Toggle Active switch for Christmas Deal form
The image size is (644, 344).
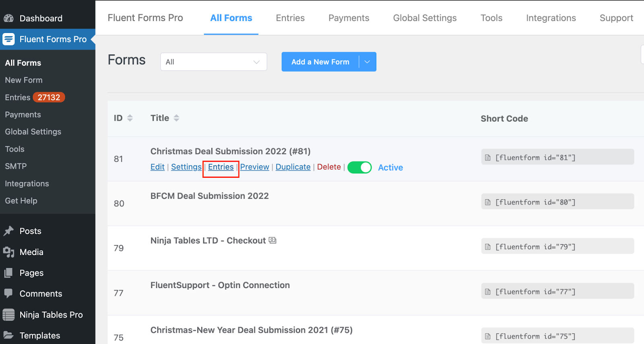point(359,167)
